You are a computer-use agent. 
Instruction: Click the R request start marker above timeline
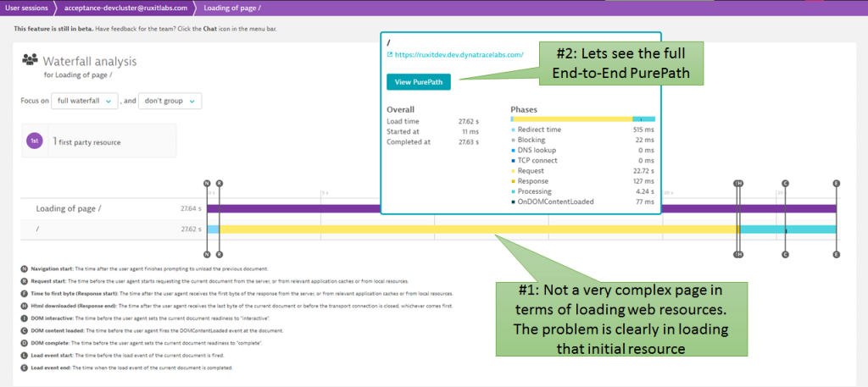point(220,182)
